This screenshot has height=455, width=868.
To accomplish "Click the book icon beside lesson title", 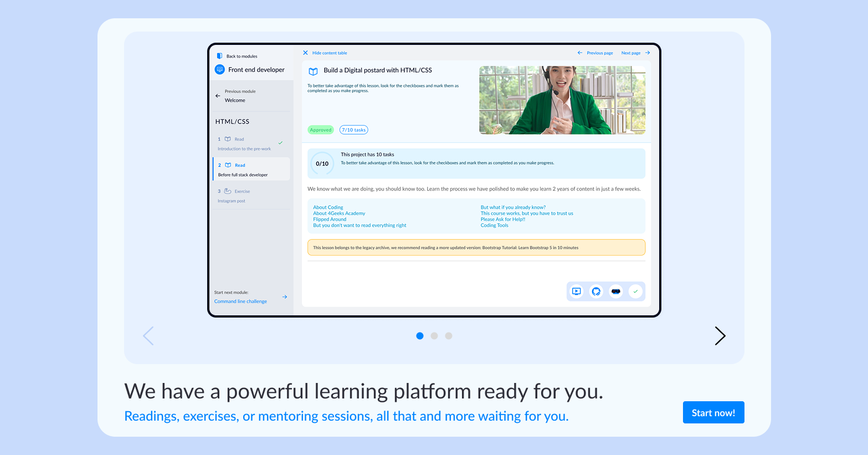I will click(313, 71).
